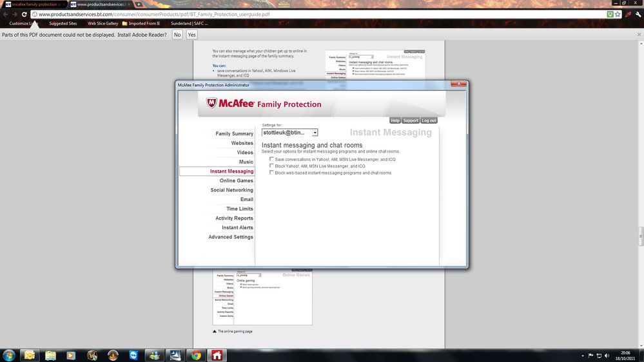Screen dimensions: 644x362
Task: Open the Settings for user dropdown
Action: pos(289,133)
